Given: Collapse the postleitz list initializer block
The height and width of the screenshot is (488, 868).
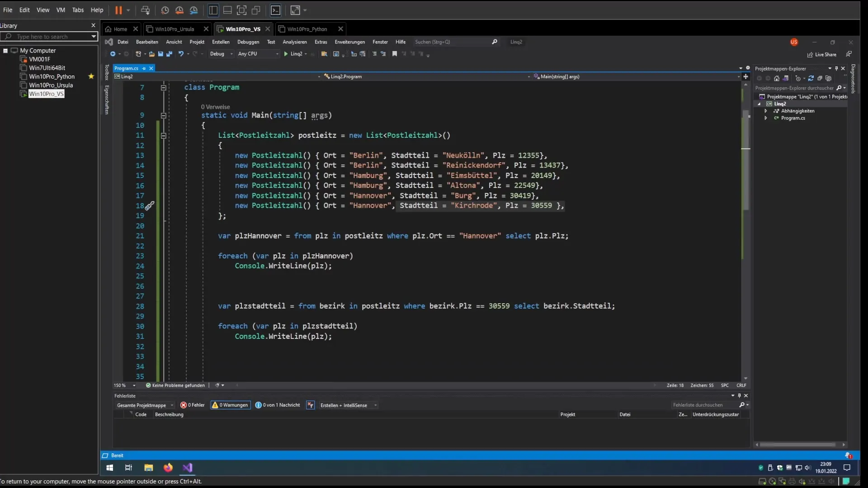Looking at the screenshot, I should 164,136.
